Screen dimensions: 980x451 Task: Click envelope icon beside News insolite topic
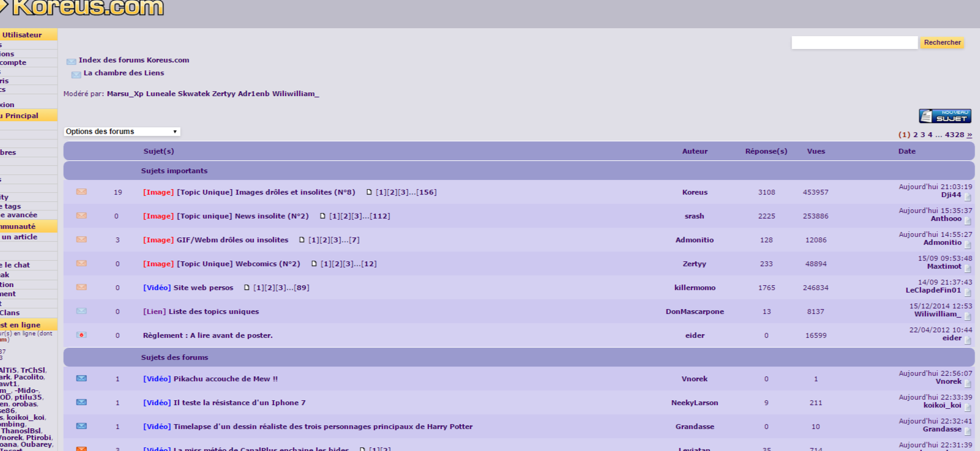[x=81, y=215]
